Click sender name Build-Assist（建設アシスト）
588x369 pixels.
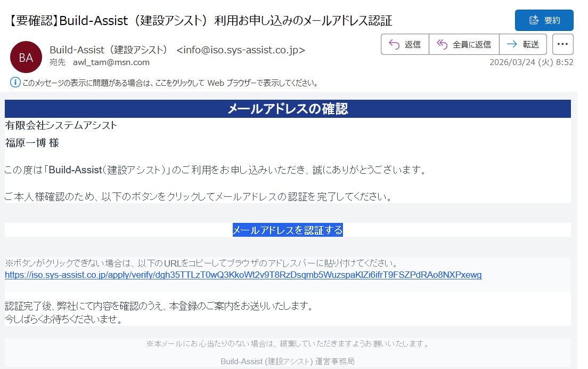108,50
